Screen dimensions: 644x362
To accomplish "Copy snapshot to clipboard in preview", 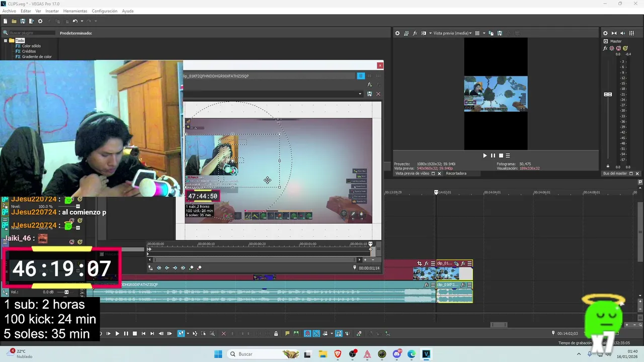I will (491, 33).
